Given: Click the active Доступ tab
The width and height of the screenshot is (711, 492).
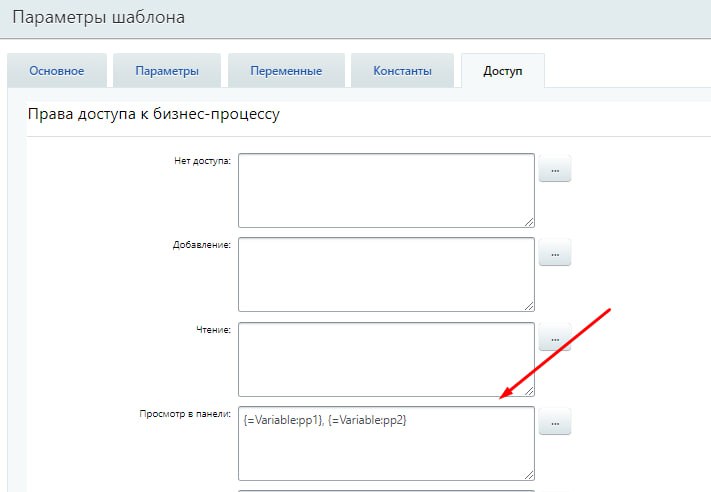Looking at the screenshot, I should click(x=502, y=71).
